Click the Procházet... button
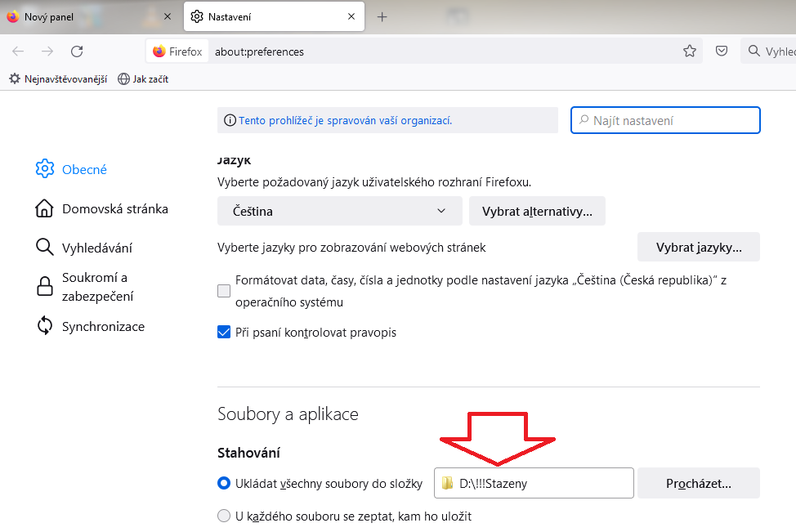The width and height of the screenshot is (796, 532). (698, 483)
